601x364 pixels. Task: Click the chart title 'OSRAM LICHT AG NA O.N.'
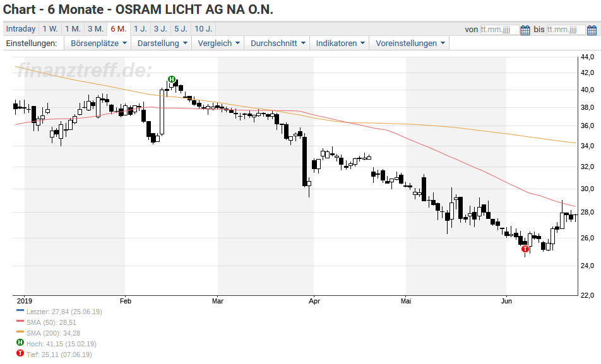pos(194,9)
